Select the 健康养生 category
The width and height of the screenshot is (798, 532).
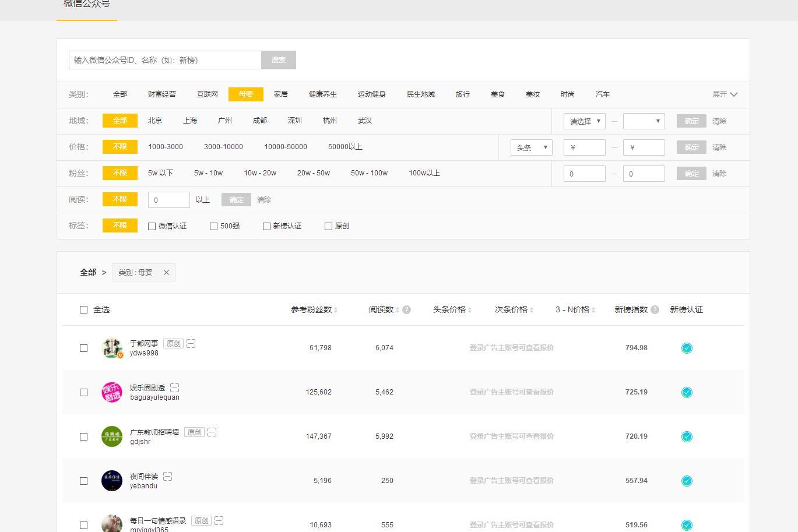323,94
